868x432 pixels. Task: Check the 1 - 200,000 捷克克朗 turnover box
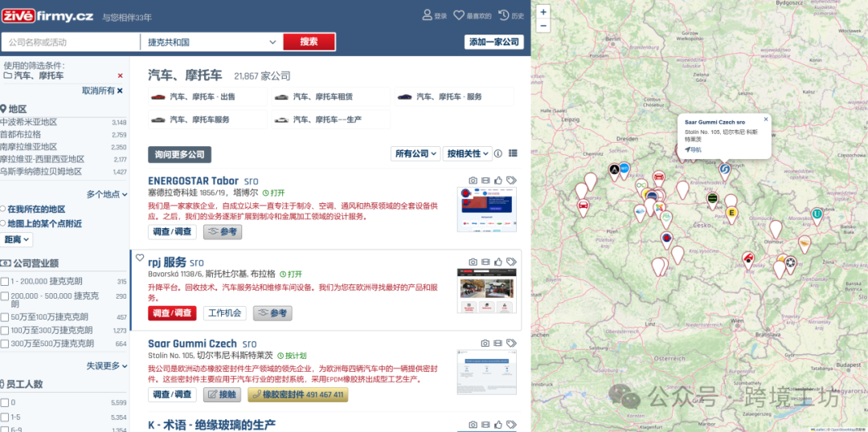coord(5,282)
